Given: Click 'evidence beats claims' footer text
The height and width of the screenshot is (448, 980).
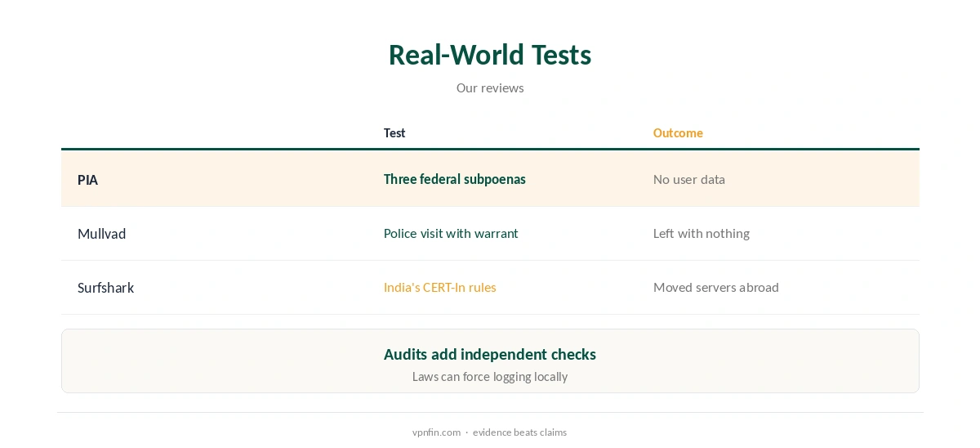Looking at the screenshot, I should pos(519,432).
